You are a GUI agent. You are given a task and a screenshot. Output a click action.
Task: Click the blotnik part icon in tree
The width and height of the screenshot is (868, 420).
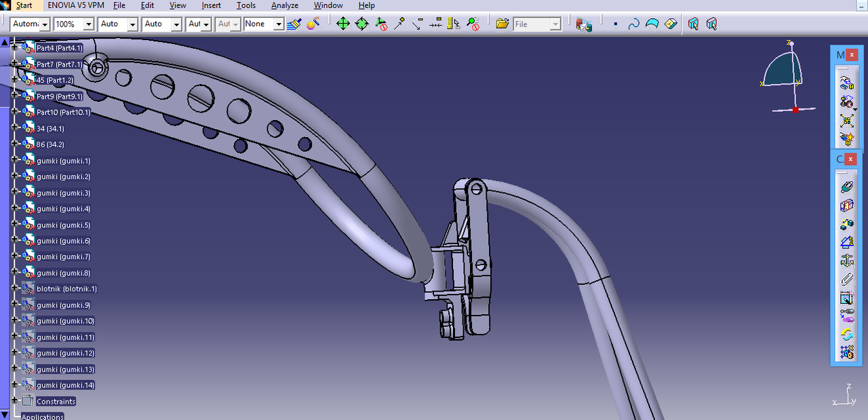[28, 288]
